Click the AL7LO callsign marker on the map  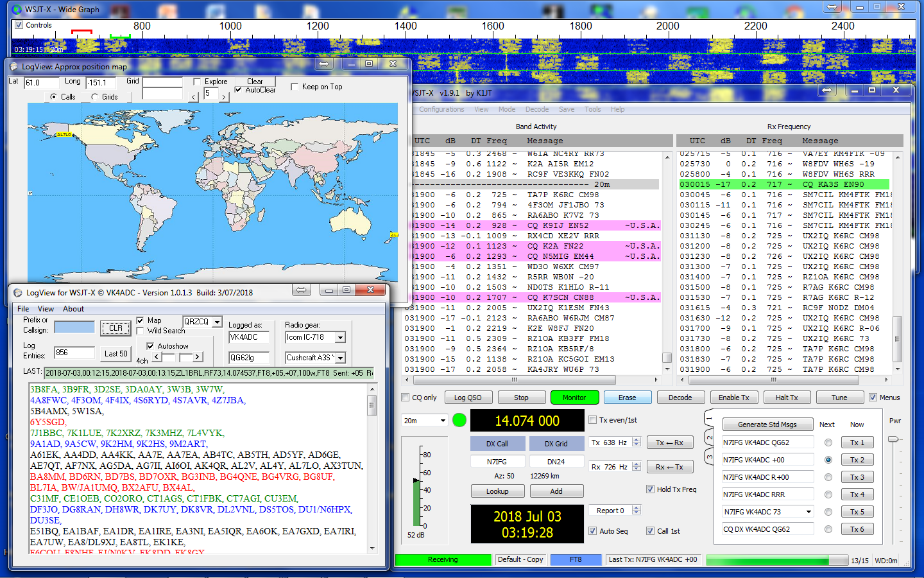tap(64, 135)
